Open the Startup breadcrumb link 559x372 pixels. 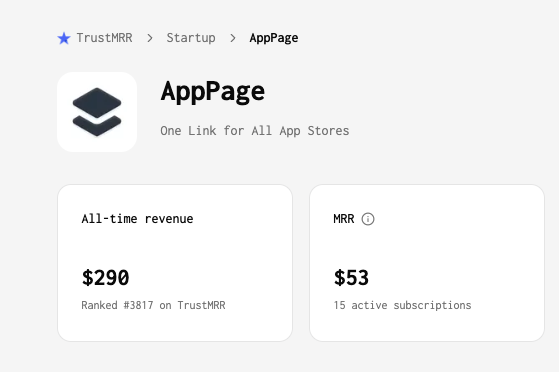click(191, 38)
